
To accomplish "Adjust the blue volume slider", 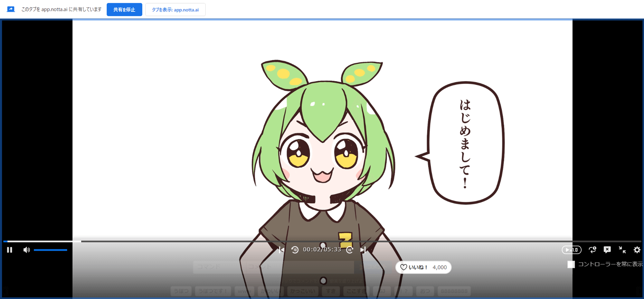I will [x=51, y=250].
